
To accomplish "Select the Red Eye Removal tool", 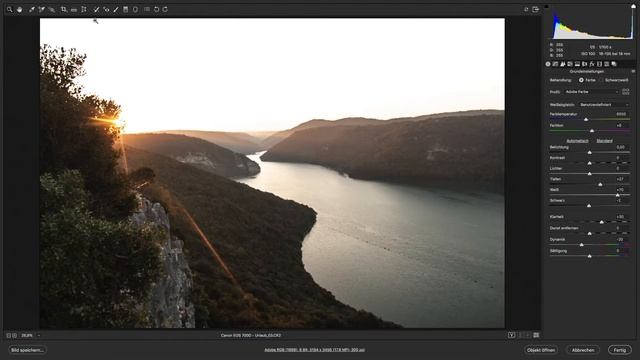I will (106, 9).
